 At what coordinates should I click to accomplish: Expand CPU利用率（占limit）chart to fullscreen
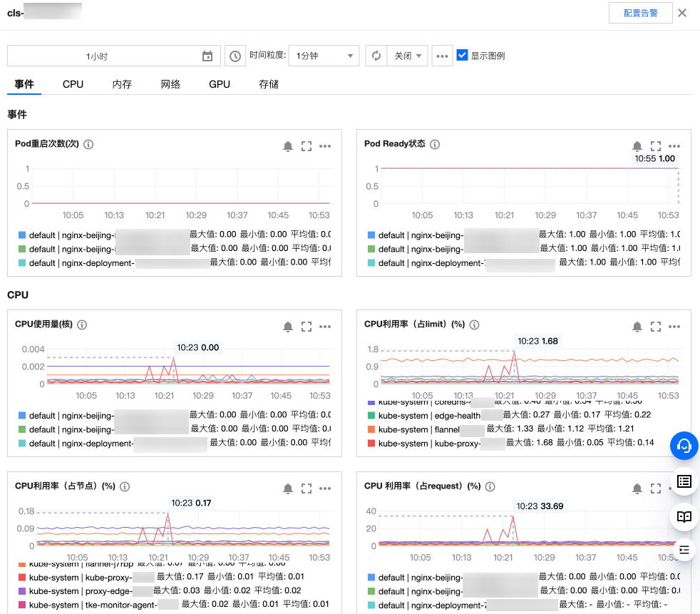[655, 327]
